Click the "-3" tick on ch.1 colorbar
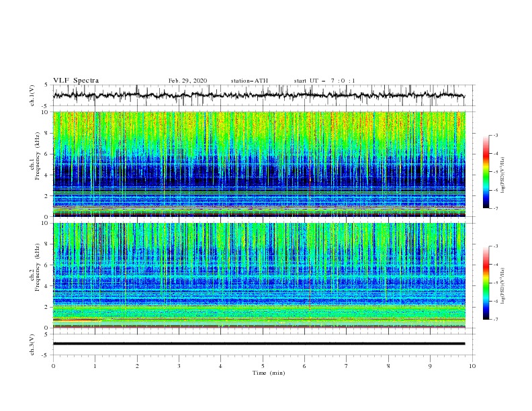The height and width of the screenshot is (411, 532). (496, 135)
